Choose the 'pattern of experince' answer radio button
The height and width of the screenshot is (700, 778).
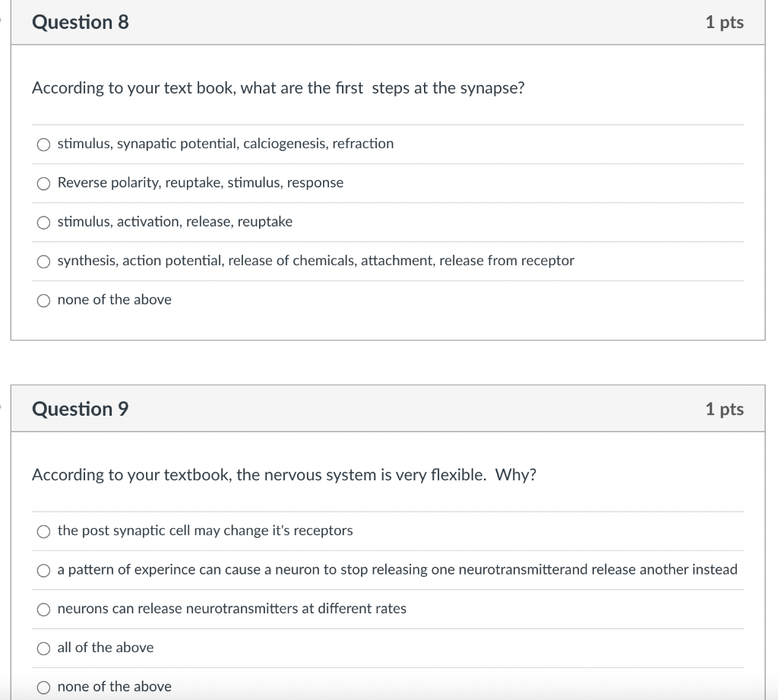[x=44, y=570]
